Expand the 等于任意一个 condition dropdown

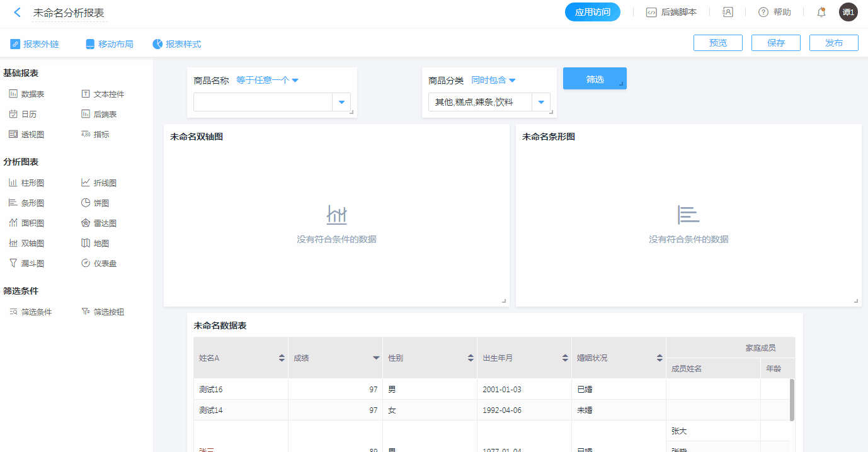[267, 81]
